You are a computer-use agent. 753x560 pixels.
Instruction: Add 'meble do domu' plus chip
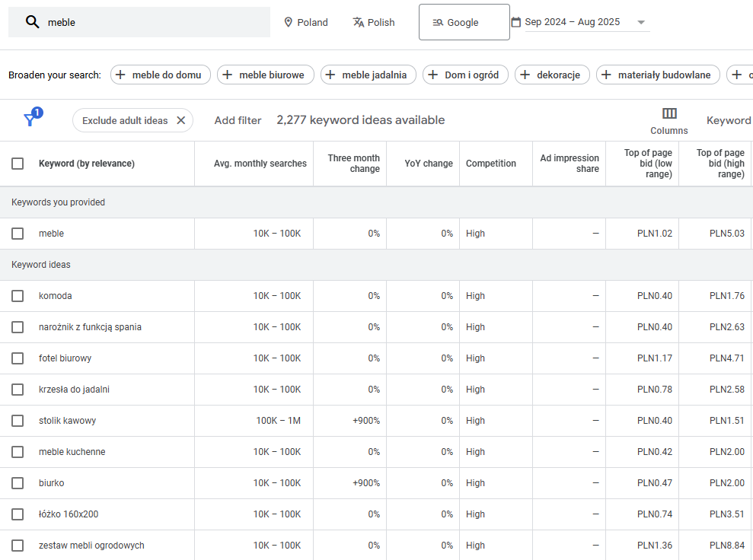pos(160,75)
